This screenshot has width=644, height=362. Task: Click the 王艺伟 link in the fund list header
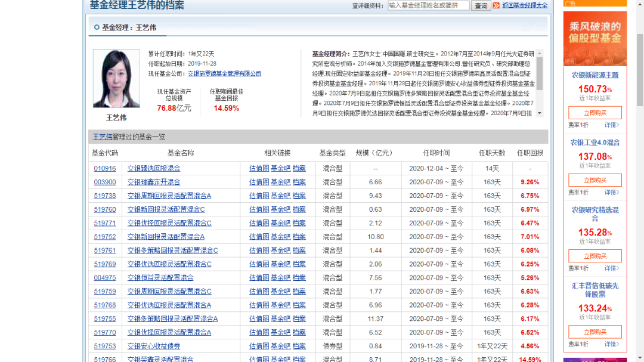(x=103, y=137)
